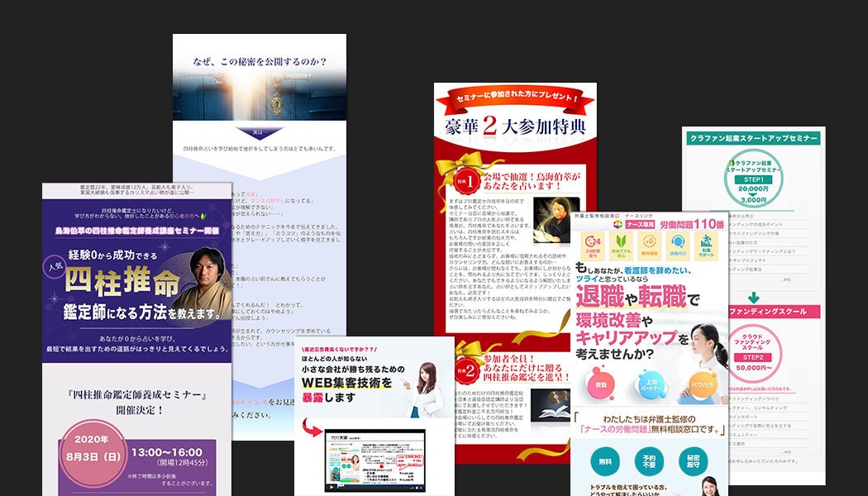Click the WEB集客技術を headline

tap(346, 383)
